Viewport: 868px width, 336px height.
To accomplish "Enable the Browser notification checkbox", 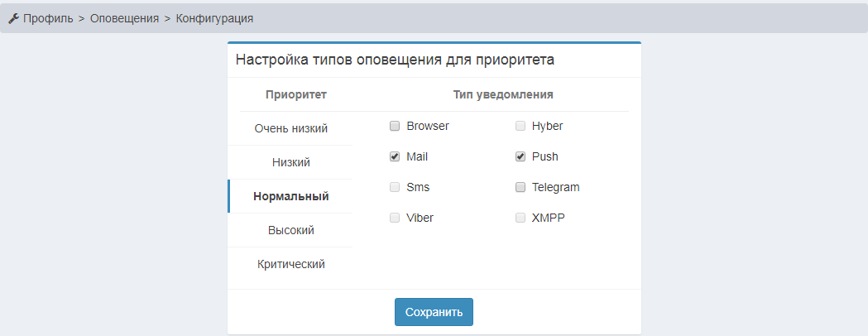I will 395,126.
